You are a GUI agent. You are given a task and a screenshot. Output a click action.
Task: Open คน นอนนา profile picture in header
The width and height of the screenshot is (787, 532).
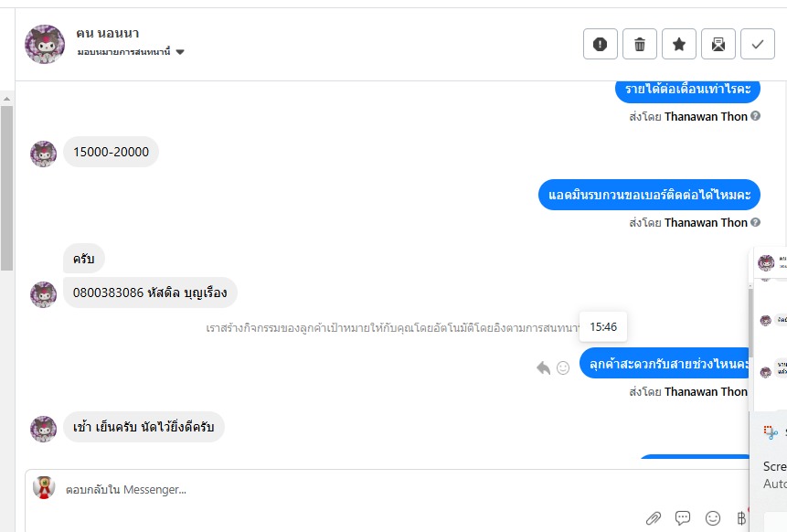coord(45,44)
